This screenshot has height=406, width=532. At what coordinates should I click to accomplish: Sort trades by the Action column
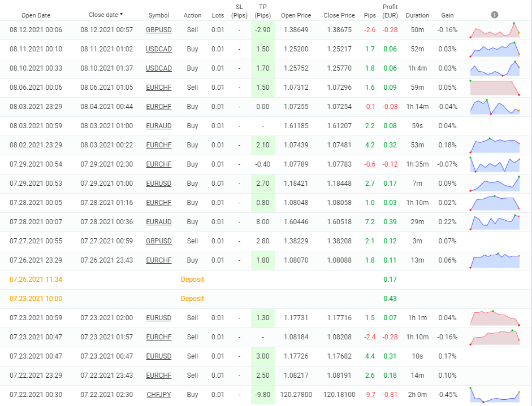pos(192,15)
